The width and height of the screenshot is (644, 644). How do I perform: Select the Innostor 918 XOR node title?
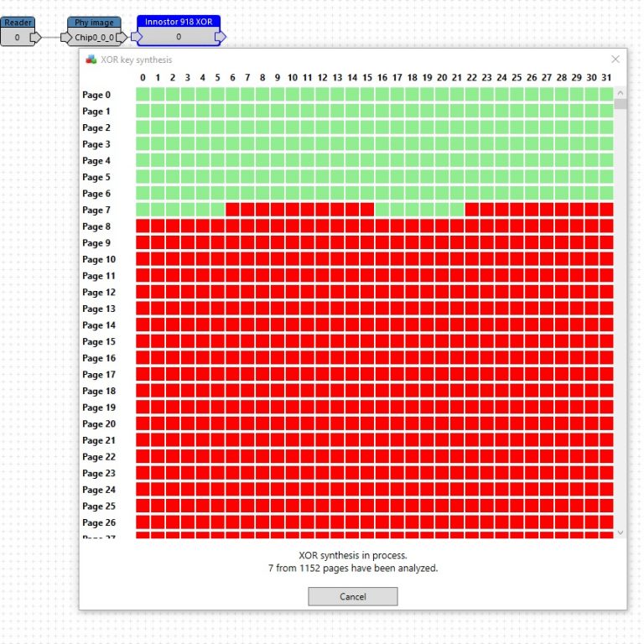click(x=178, y=21)
